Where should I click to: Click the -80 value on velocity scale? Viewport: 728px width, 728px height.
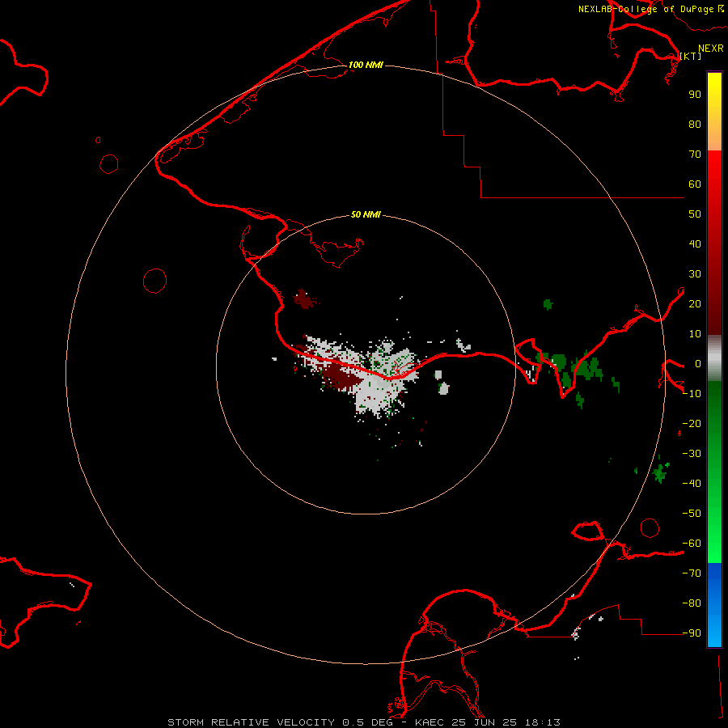click(692, 603)
